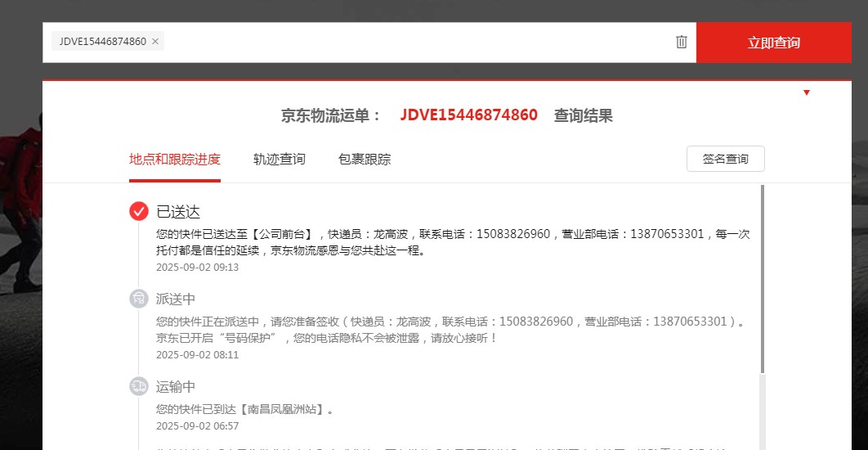This screenshot has width=868, height=450.
Task: Click the empty area of the waybill input field
Action: pyautogui.click(x=409, y=42)
